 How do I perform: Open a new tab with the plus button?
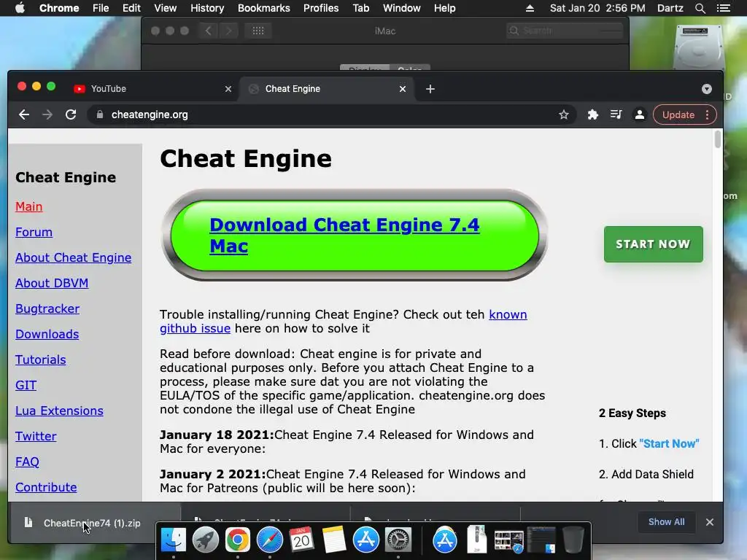[430, 89]
